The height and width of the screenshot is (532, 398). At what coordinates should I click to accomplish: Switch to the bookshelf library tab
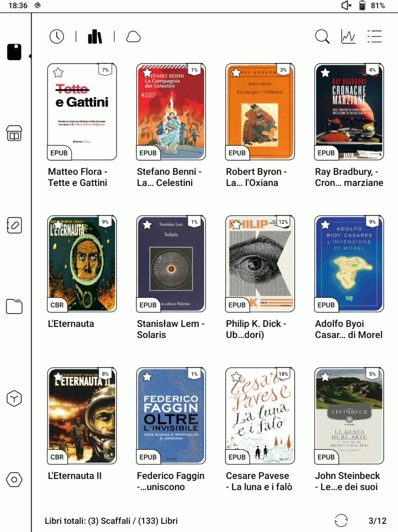click(x=95, y=37)
